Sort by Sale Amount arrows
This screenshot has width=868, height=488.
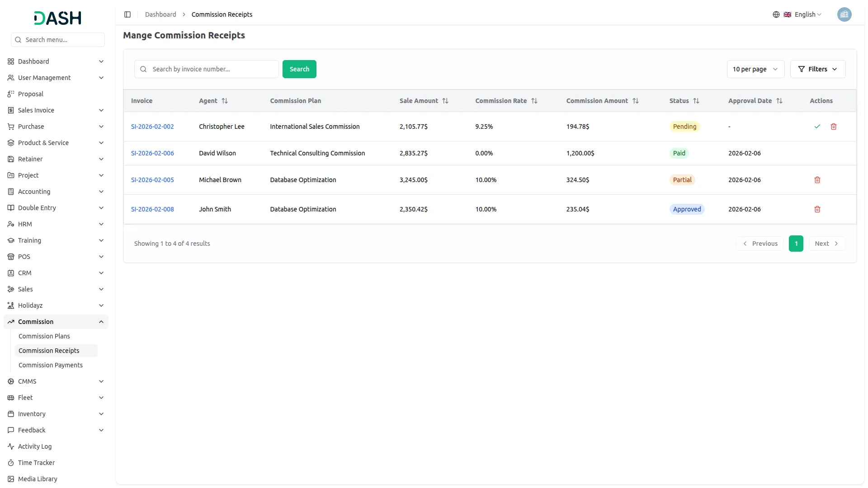point(445,101)
